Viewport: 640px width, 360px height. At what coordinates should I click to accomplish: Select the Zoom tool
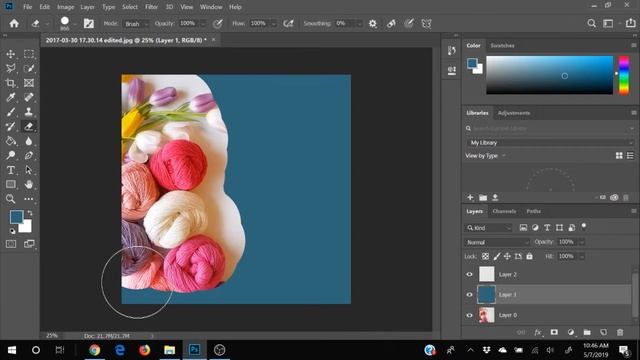11,199
